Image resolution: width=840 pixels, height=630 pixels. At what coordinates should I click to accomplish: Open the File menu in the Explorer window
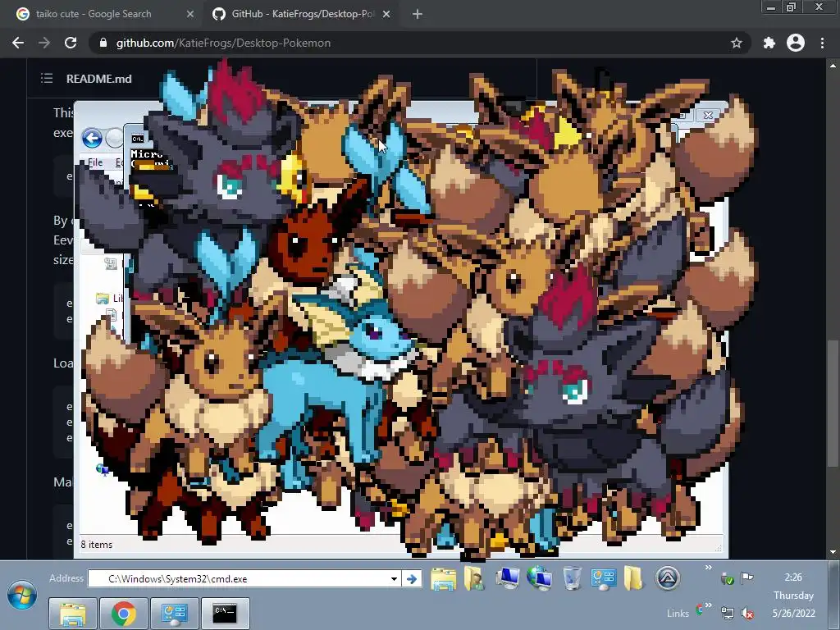pos(95,162)
